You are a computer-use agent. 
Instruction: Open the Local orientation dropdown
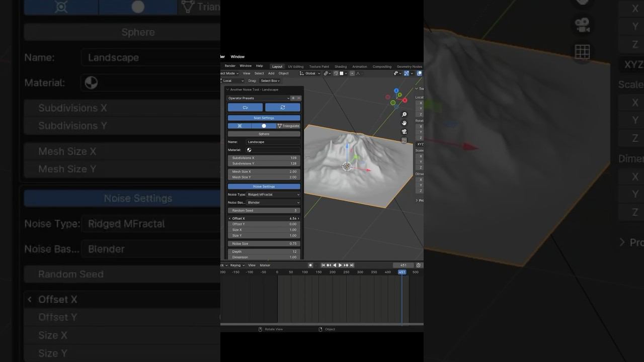click(x=232, y=80)
